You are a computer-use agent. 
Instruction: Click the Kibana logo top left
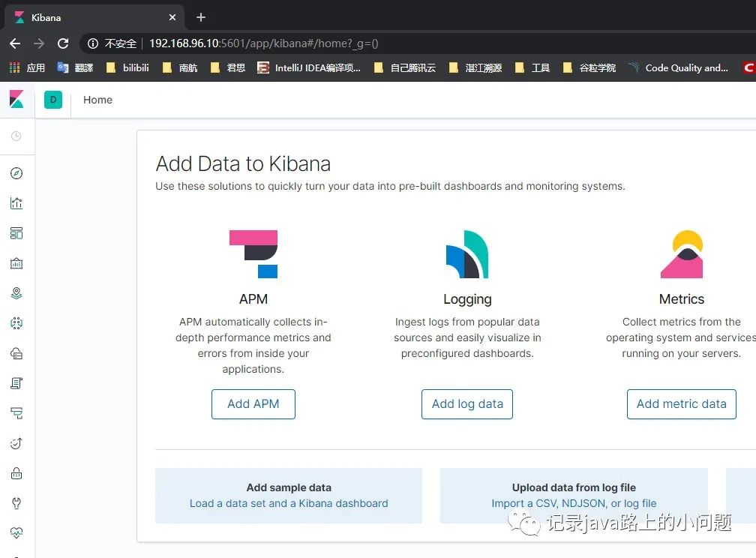click(16, 99)
